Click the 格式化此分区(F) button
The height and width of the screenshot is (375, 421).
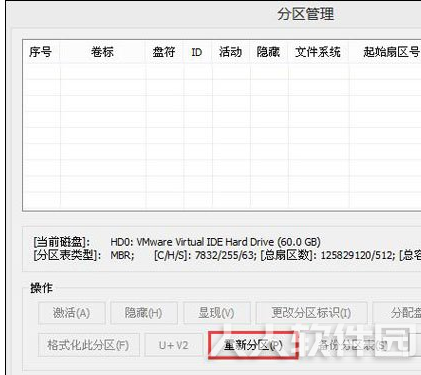[x=88, y=345]
